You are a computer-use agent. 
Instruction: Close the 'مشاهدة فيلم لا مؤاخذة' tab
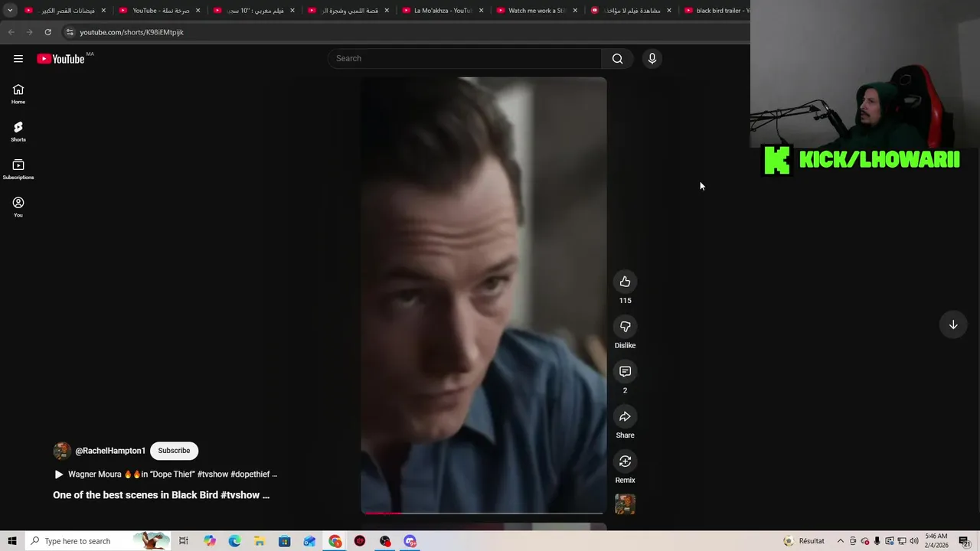tap(669, 11)
